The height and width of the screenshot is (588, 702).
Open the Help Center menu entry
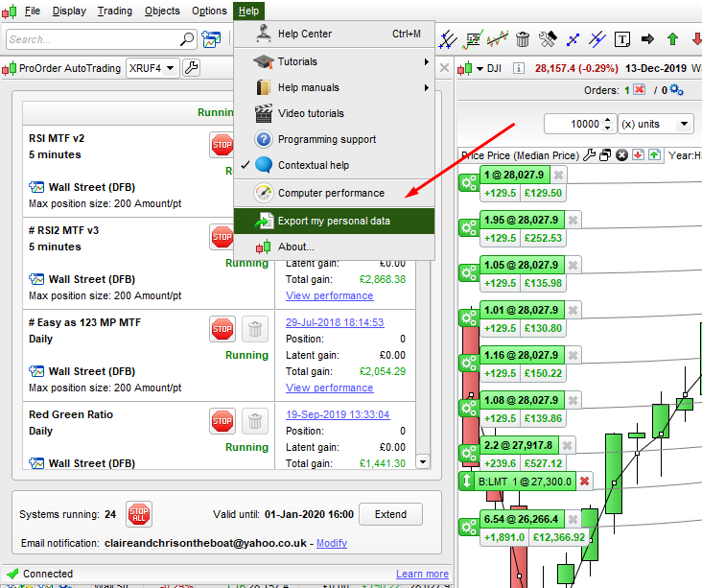334,34
